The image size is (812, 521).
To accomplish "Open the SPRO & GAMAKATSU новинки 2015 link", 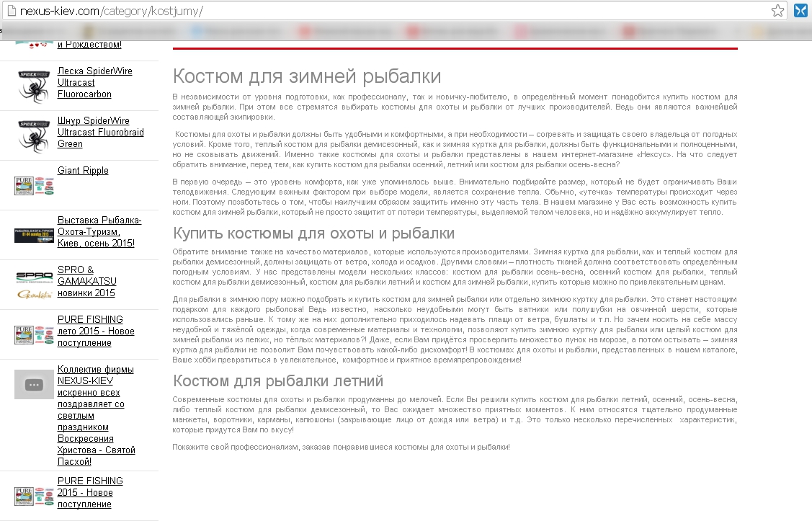I will (x=87, y=281).
